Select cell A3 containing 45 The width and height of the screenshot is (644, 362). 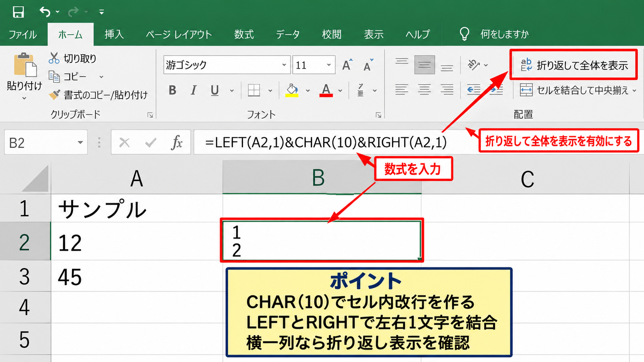pos(137,276)
